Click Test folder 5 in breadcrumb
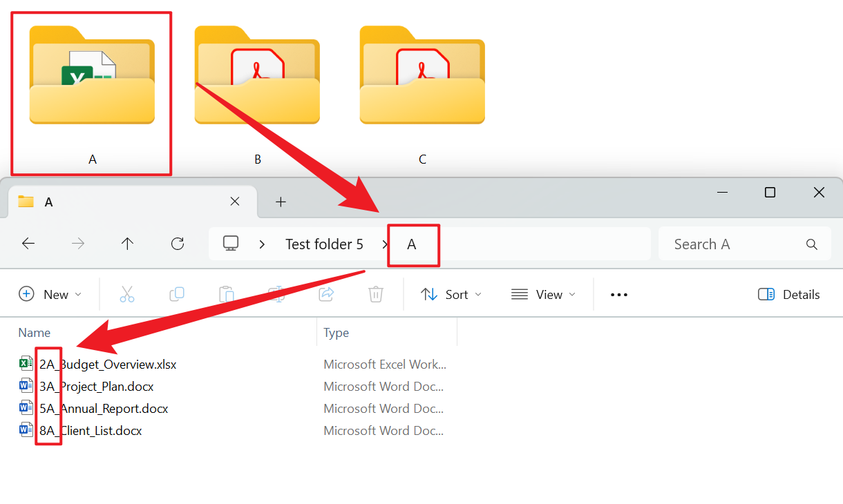 coord(324,244)
